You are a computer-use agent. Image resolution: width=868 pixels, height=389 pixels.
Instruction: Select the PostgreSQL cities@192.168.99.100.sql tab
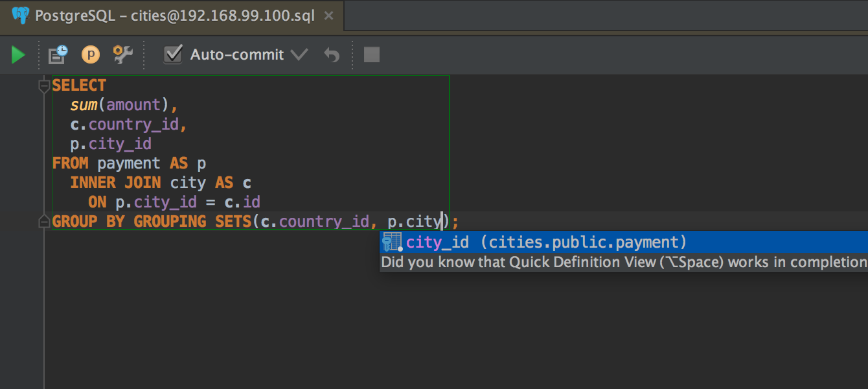coord(172,15)
